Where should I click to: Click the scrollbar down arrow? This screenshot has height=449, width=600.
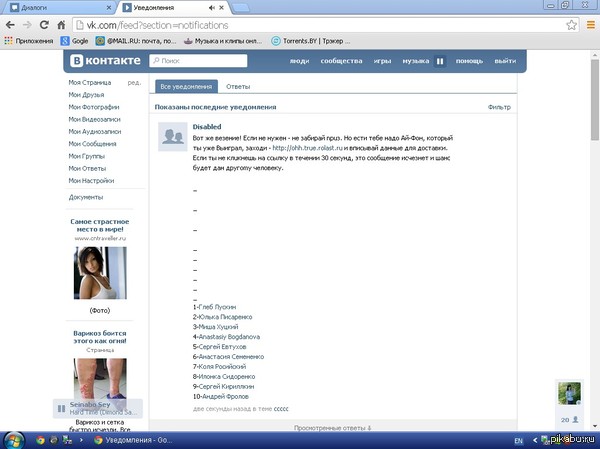tap(595, 426)
